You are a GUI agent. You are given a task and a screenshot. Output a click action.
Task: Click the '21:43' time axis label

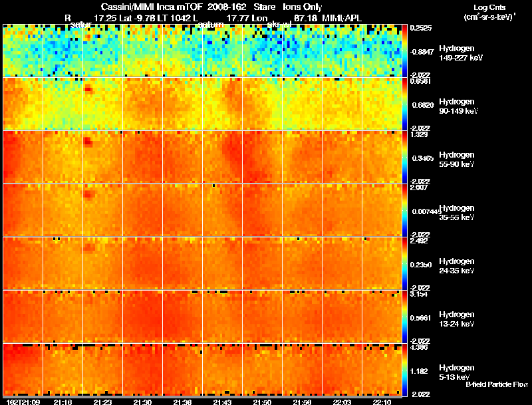pyautogui.click(x=222, y=402)
